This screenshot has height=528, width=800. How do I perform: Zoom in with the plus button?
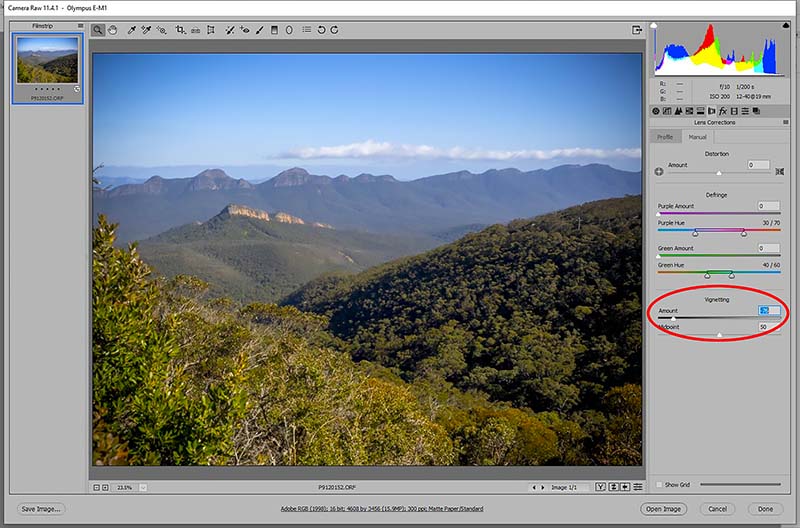click(x=105, y=488)
